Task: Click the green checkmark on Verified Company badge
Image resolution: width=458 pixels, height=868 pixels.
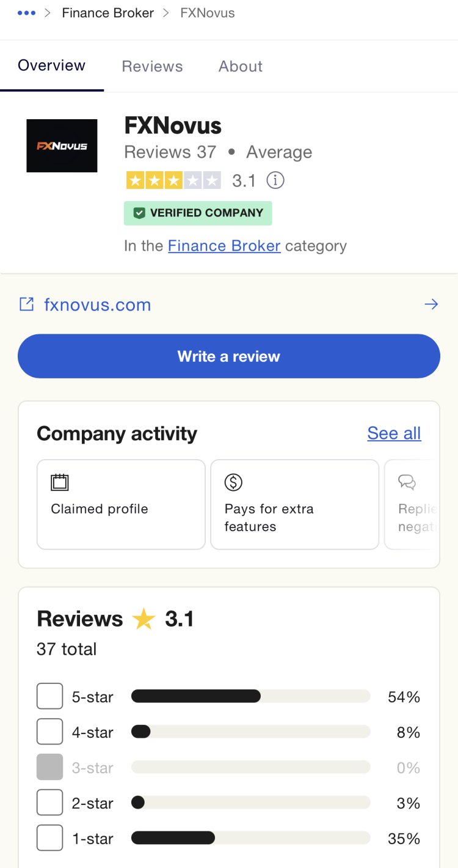Action: [x=139, y=213]
